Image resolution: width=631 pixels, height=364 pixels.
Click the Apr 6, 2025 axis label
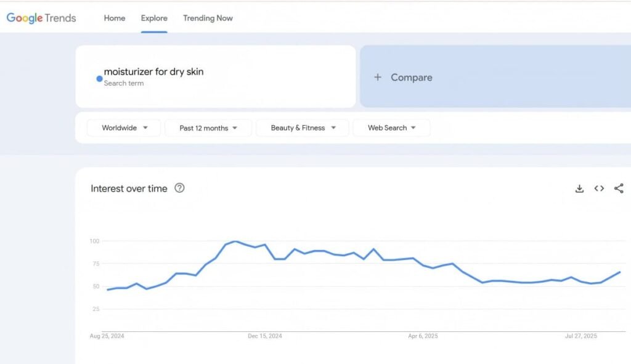pyautogui.click(x=423, y=336)
